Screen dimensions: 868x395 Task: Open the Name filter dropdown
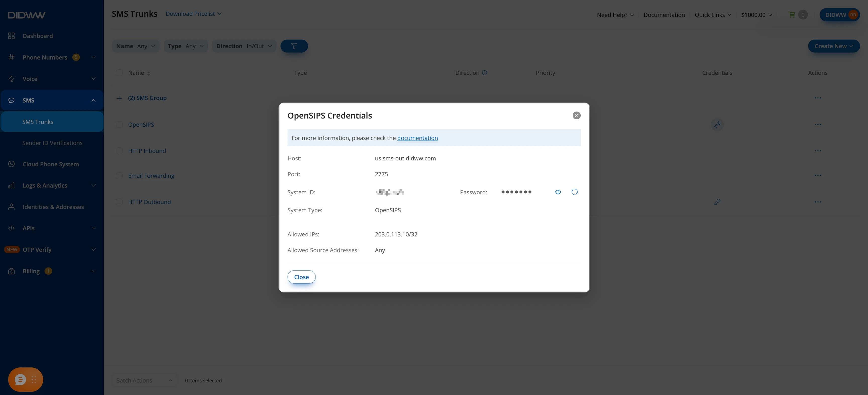click(135, 46)
